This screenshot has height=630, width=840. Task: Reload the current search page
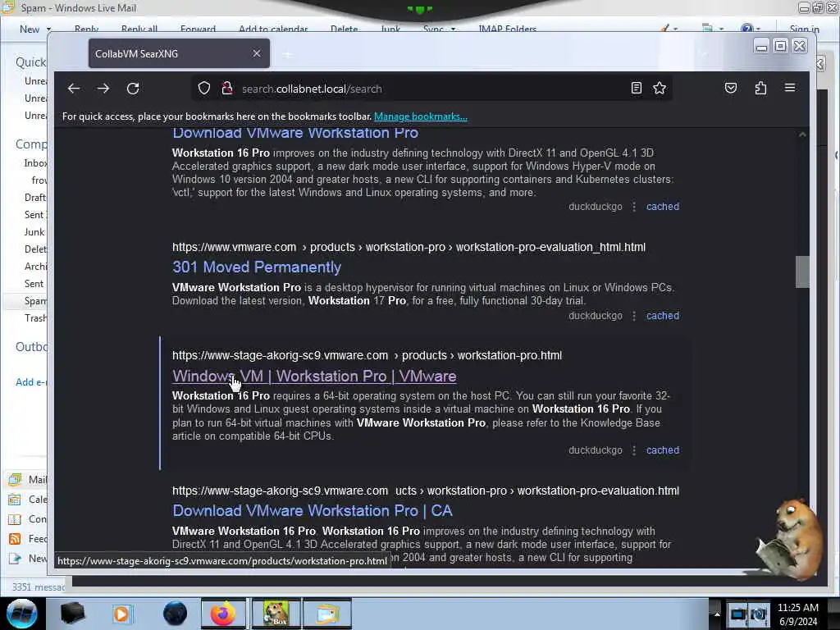click(133, 89)
